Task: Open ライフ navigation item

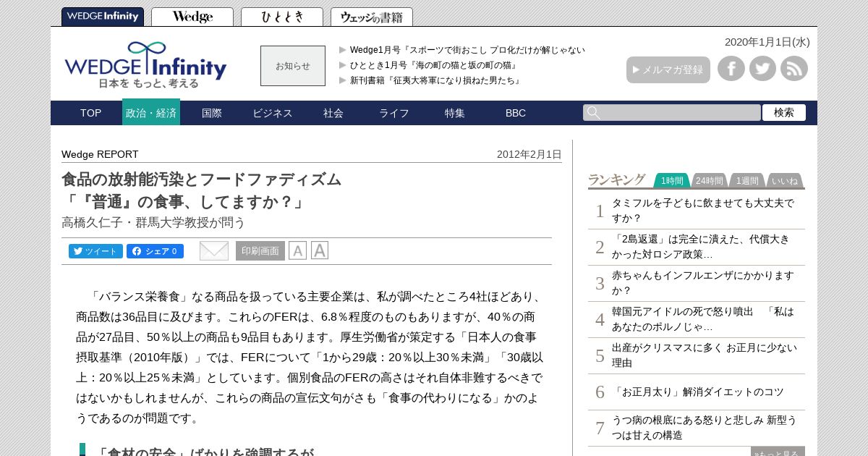Action: click(394, 113)
